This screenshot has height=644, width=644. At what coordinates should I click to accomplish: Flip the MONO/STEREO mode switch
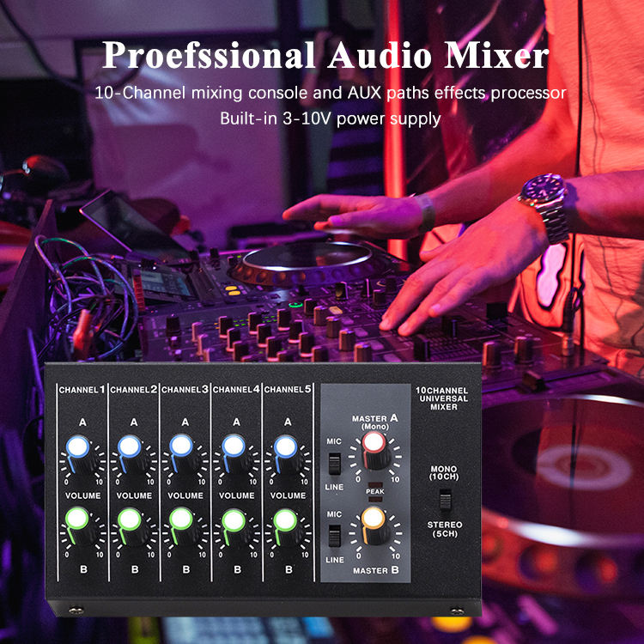point(445,500)
